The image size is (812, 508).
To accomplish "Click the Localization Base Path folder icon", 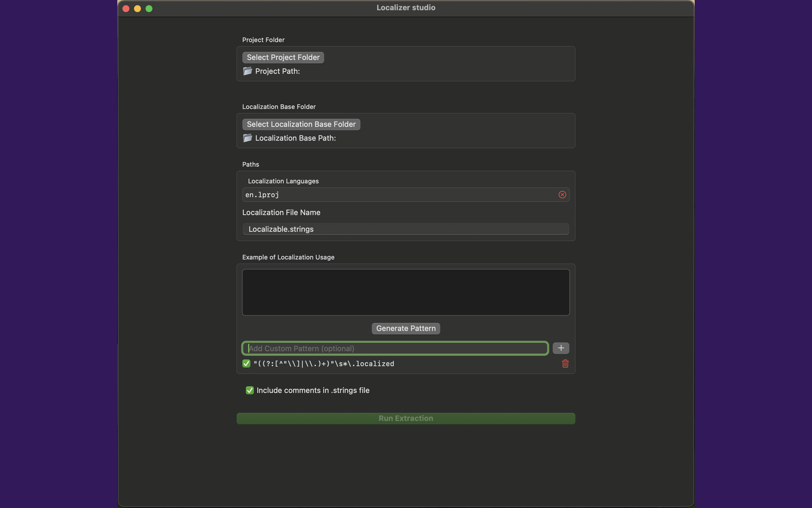I will pos(248,138).
